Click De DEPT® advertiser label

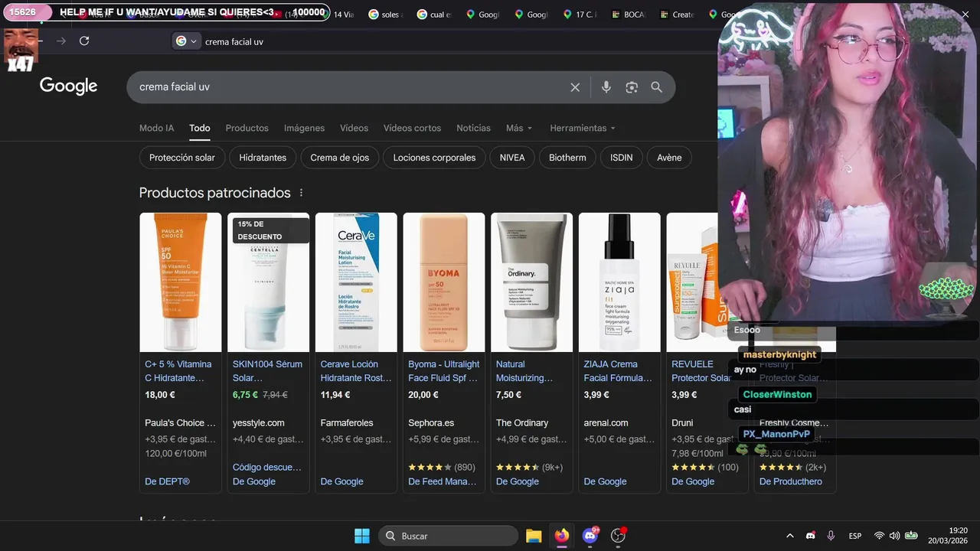point(167,481)
